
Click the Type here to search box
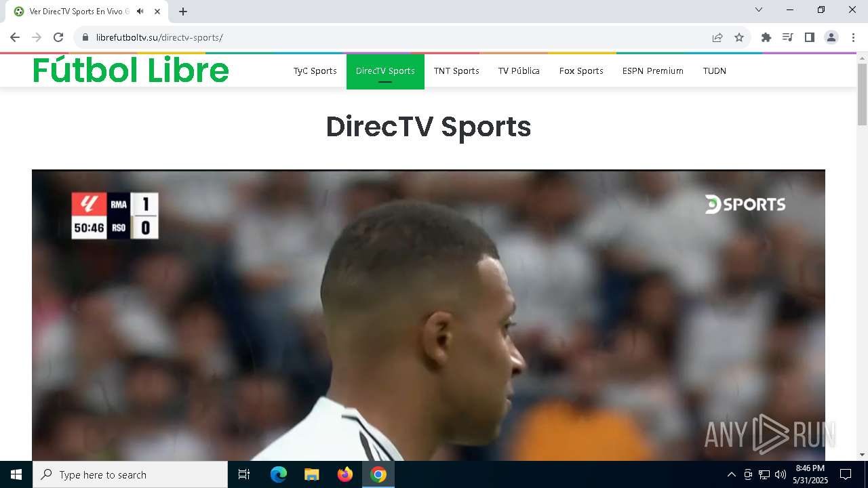pos(130,474)
